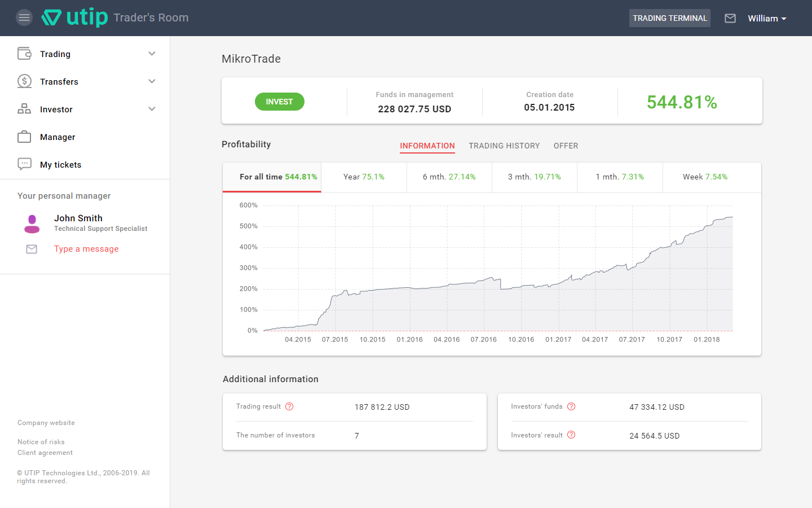
Task: Click the Trader's Room header text
Action: (151, 17)
